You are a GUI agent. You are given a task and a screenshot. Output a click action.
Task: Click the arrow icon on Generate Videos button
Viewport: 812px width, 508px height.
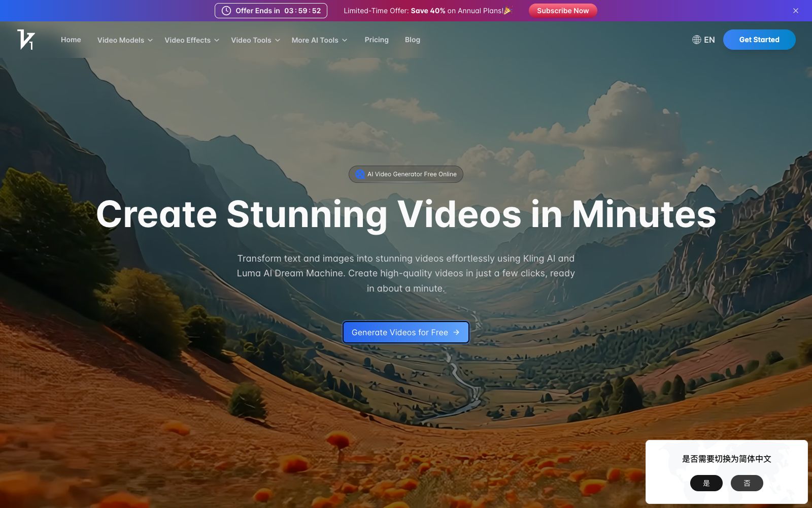pyautogui.click(x=456, y=332)
